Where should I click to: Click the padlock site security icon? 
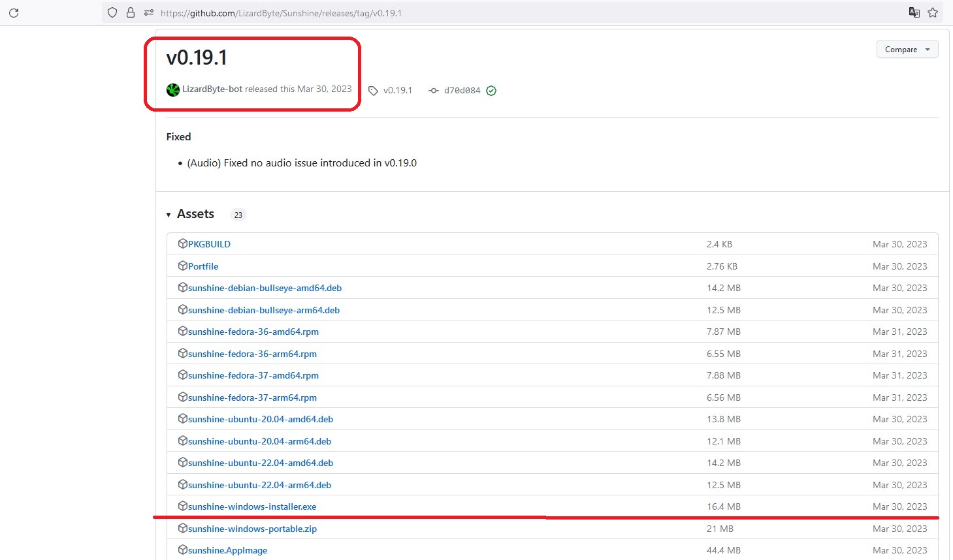click(x=131, y=12)
